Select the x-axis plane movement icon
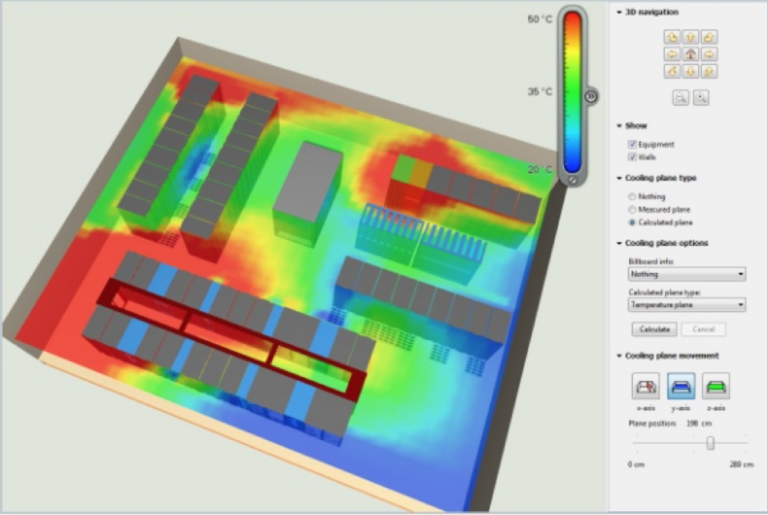768x515 pixels. point(646,387)
